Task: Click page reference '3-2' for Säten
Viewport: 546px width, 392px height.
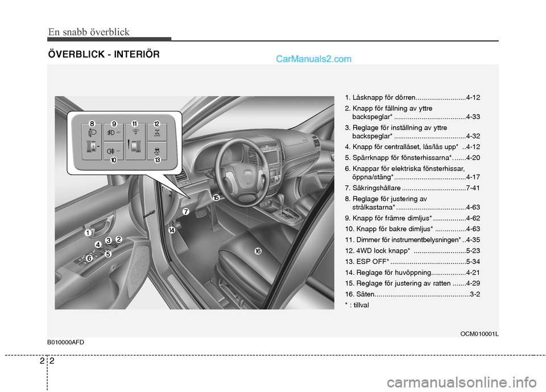Action: tap(475, 294)
